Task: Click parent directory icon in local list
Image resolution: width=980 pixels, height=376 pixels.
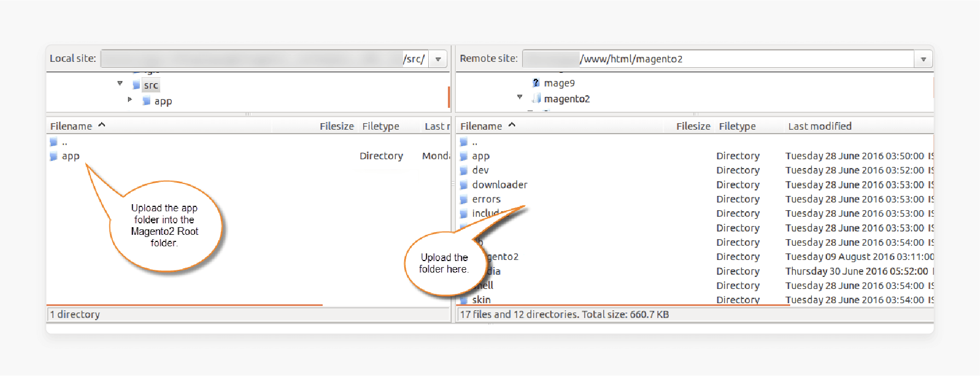Action: [x=54, y=142]
